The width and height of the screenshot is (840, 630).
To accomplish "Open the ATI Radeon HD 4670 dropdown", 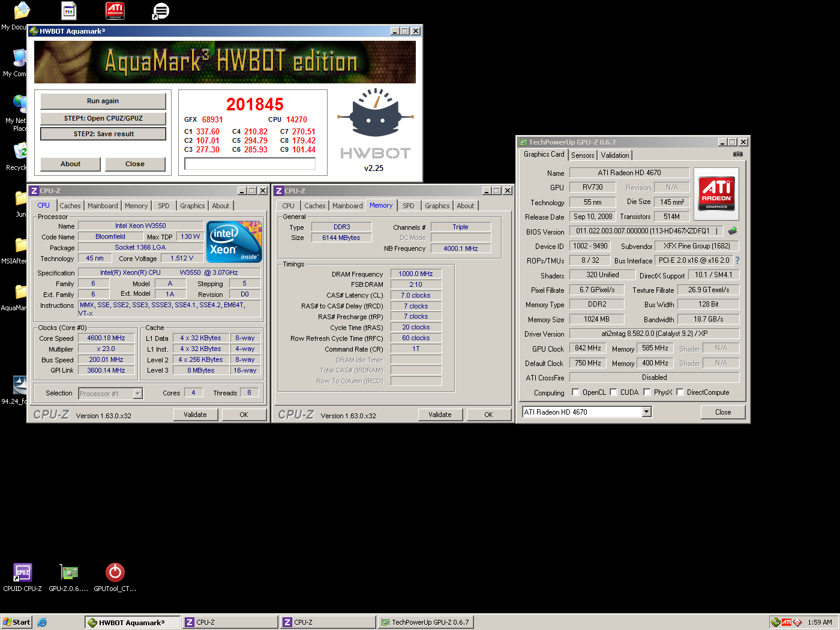I will tap(646, 412).
